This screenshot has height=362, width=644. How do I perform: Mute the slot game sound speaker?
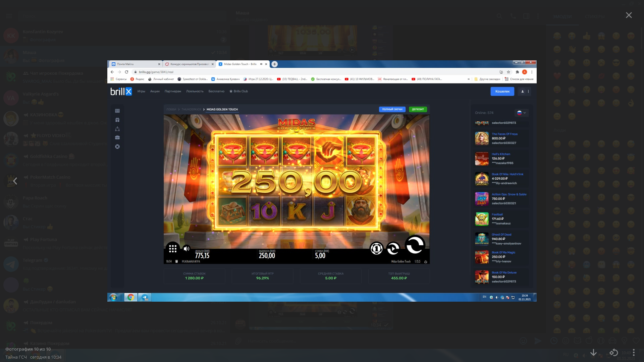point(186,248)
